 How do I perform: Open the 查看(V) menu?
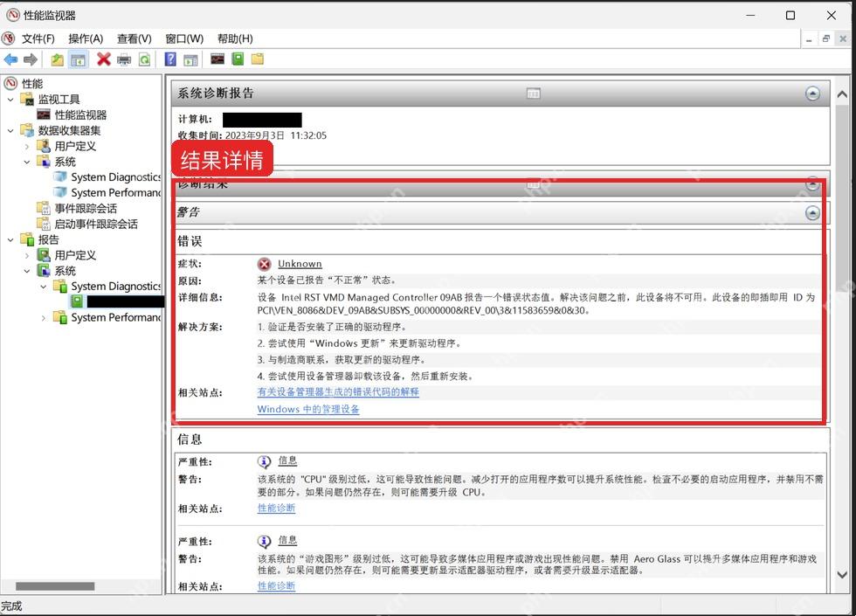pyautogui.click(x=135, y=38)
